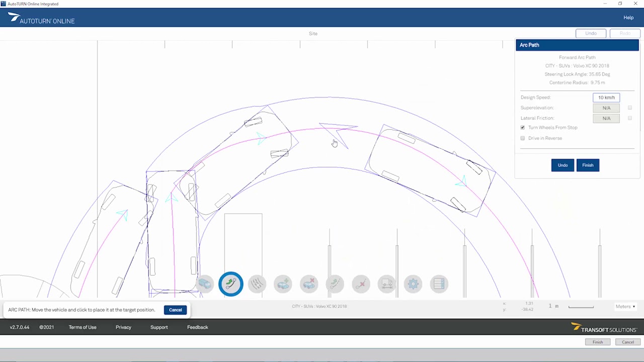
Task: Click the delete vehicle icon with red X
Action: tap(309, 284)
